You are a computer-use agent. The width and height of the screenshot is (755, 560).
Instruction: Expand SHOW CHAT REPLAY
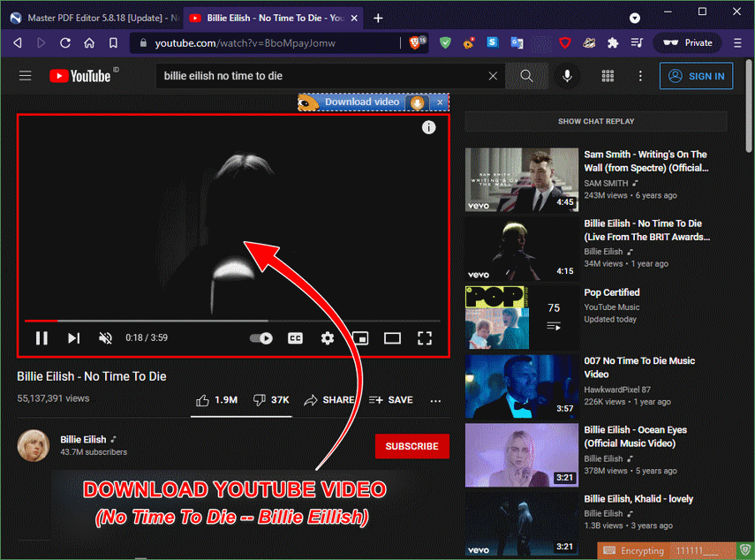pyautogui.click(x=596, y=121)
